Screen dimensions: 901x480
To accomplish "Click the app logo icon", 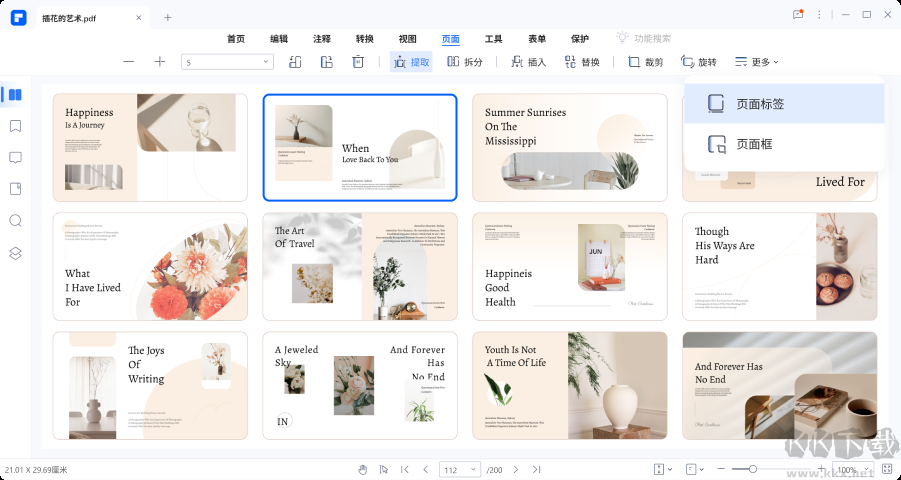I will click(18, 18).
